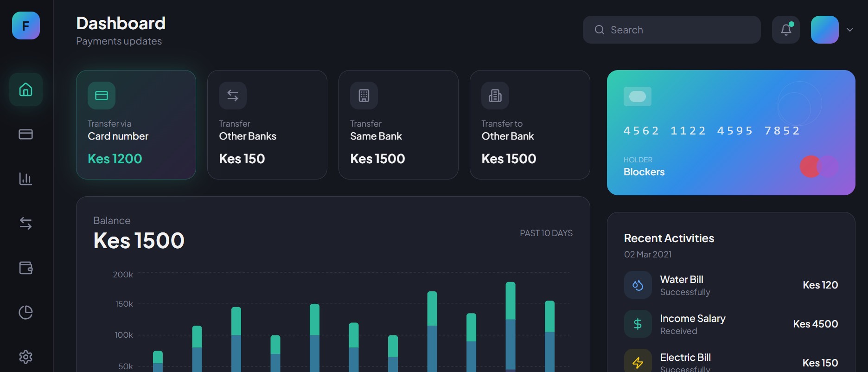Open the transfers arrows sidebar icon

click(x=26, y=224)
